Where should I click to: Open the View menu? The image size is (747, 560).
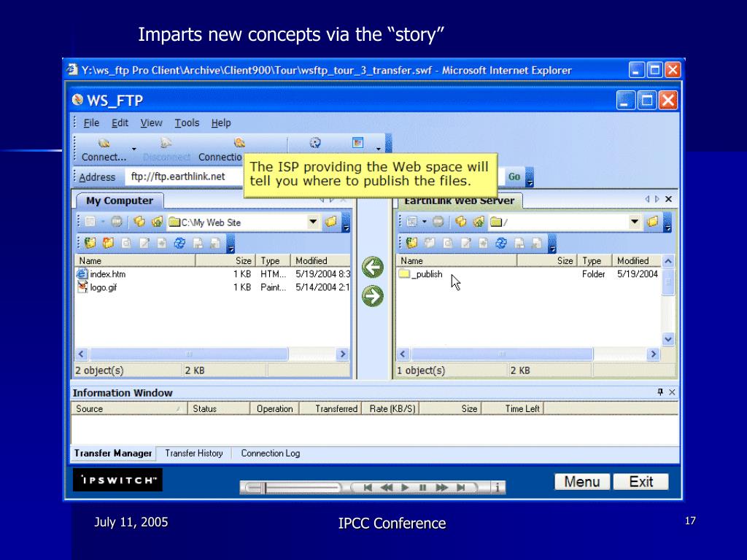151,122
